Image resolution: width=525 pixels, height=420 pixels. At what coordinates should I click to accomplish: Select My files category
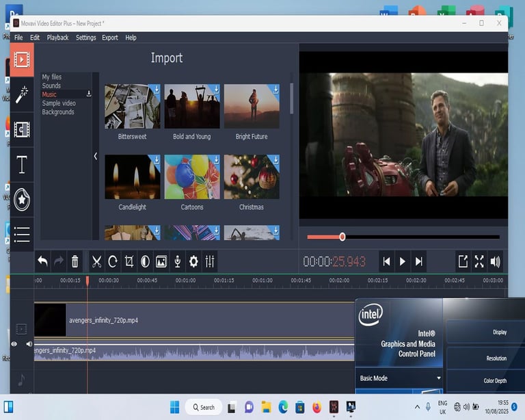(x=52, y=77)
